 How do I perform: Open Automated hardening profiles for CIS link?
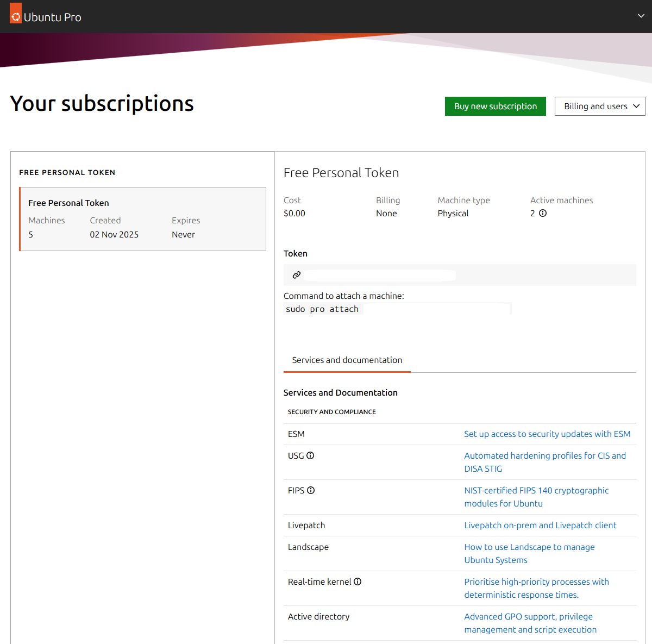(545, 462)
